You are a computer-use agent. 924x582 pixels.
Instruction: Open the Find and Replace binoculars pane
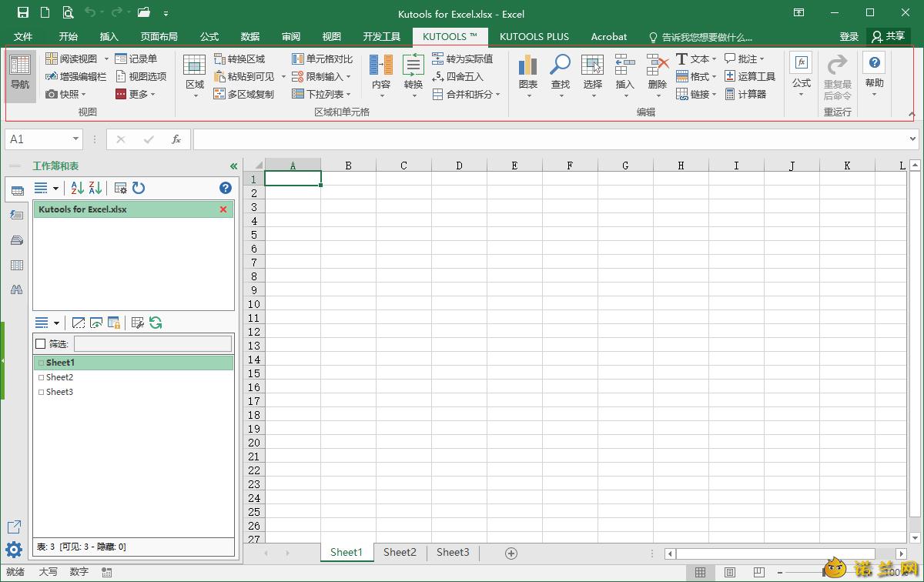[x=16, y=289]
